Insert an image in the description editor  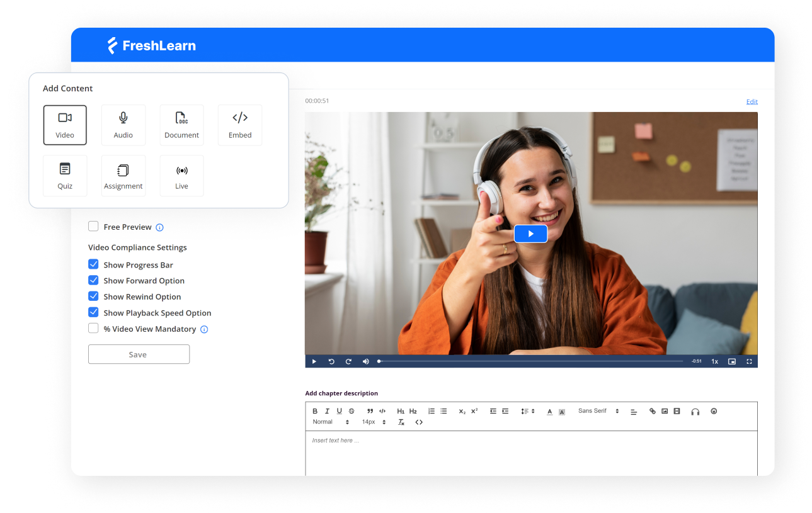[665, 411]
